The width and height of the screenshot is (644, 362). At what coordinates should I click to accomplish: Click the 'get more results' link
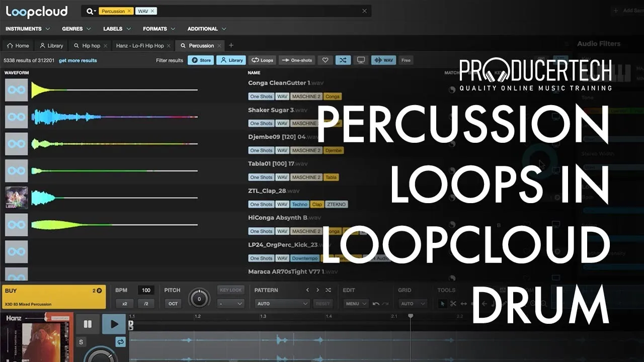click(x=78, y=60)
